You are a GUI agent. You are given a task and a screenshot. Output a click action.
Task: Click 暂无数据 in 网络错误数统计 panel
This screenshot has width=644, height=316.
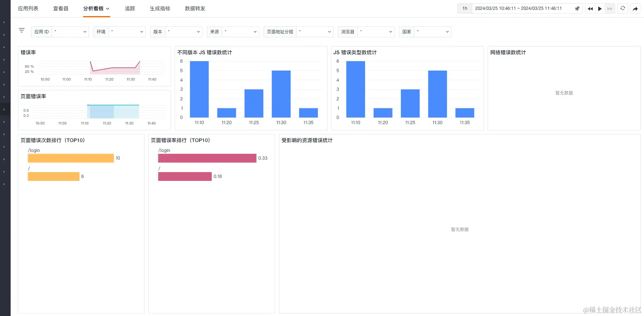click(564, 93)
